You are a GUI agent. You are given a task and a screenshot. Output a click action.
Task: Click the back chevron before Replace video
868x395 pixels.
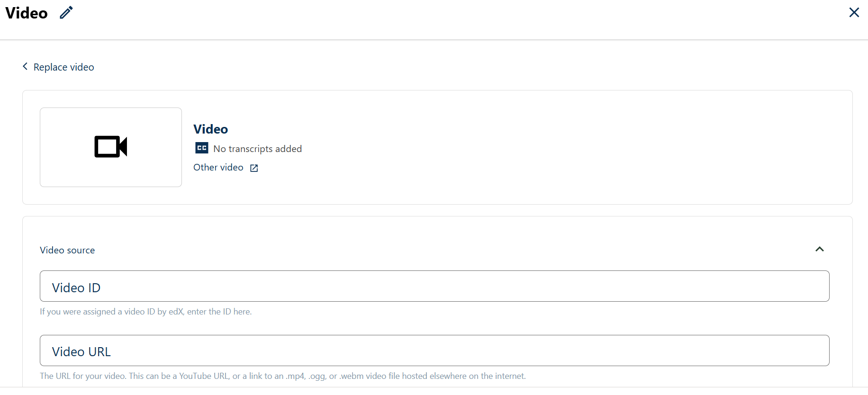tap(25, 66)
